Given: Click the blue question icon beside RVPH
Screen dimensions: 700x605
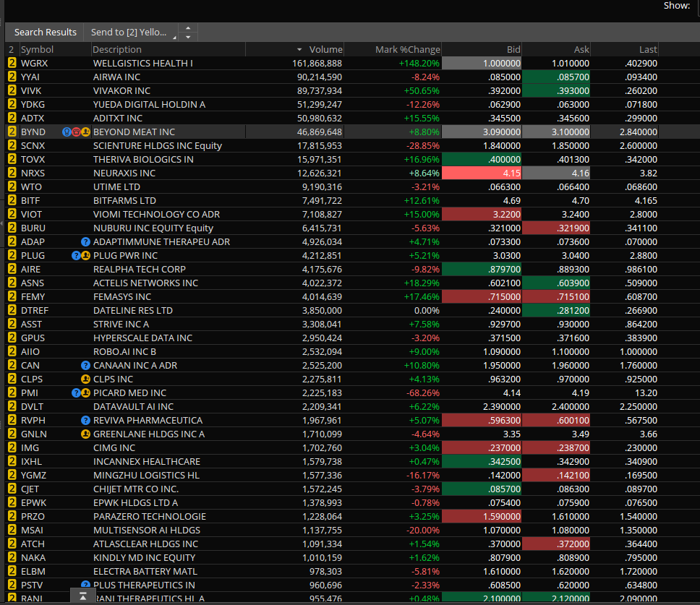Looking at the screenshot, I should [x=86, y=420].
